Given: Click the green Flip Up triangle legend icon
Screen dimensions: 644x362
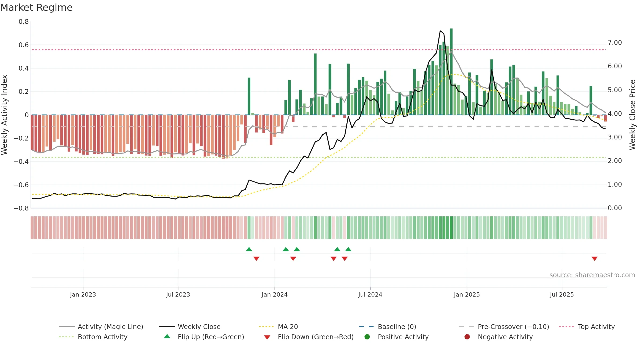Looking at the screenshot, I should (x=167, y=336).
